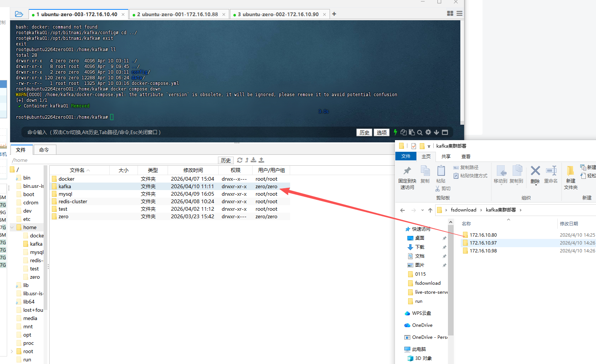
Task: Click the Copy icon in the Explorer ribbon
Action: 425,174
